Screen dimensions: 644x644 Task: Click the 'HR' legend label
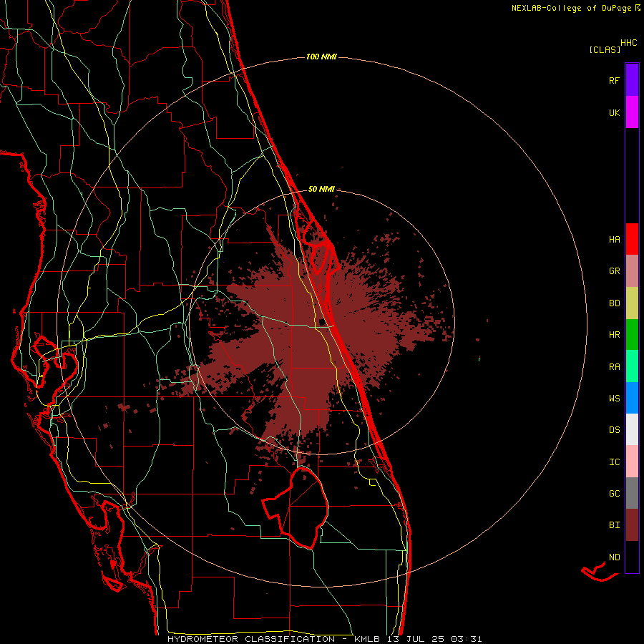(x=614, y=335)
